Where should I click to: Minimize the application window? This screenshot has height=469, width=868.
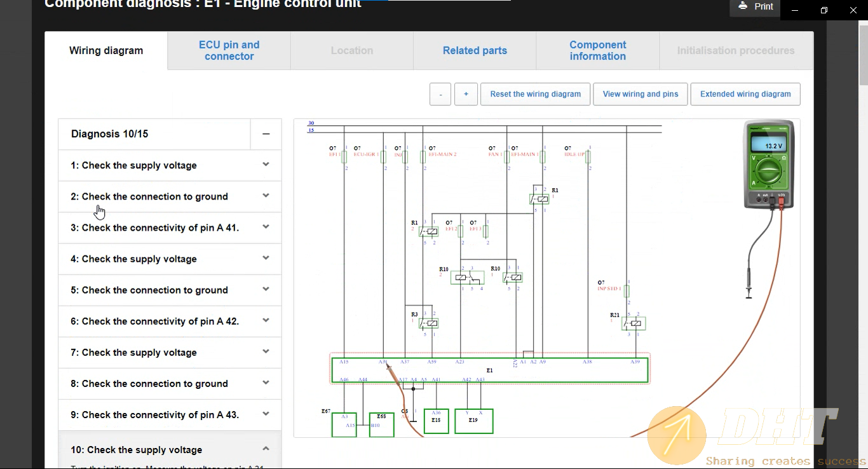795,10
